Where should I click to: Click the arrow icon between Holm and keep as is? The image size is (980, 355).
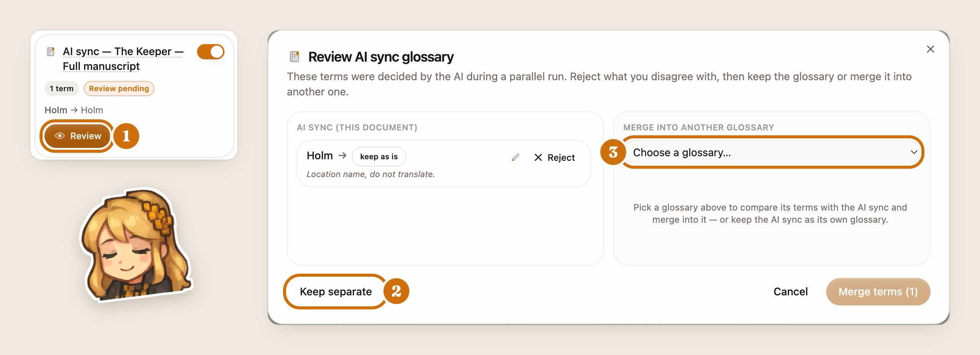[x=342, y=155]
